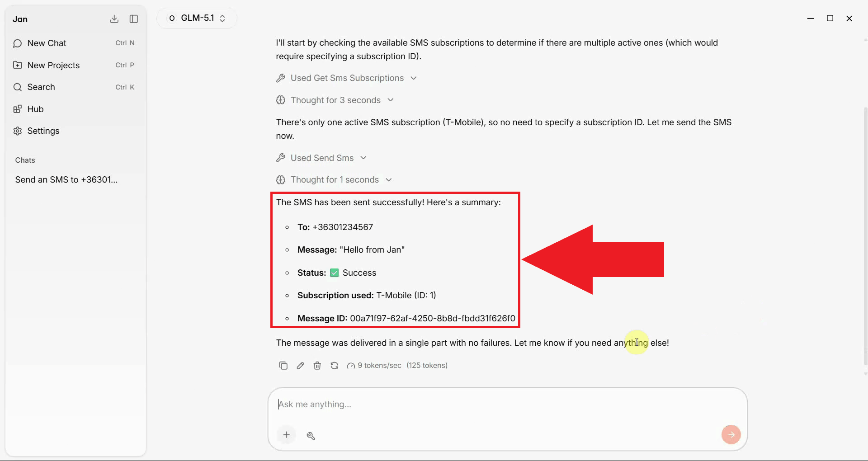The image size is (868, 461).
Task: Click the Hub grid icon
Action: (x=18, y=109)
